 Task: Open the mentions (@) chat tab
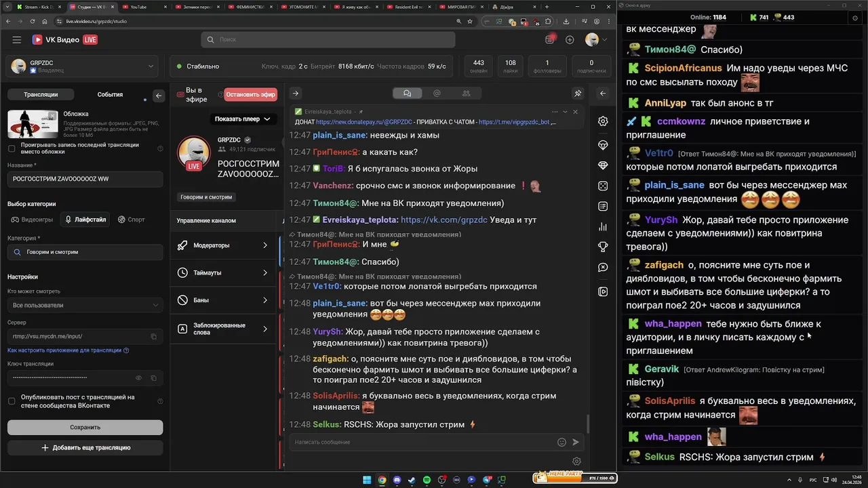point(437,94)
